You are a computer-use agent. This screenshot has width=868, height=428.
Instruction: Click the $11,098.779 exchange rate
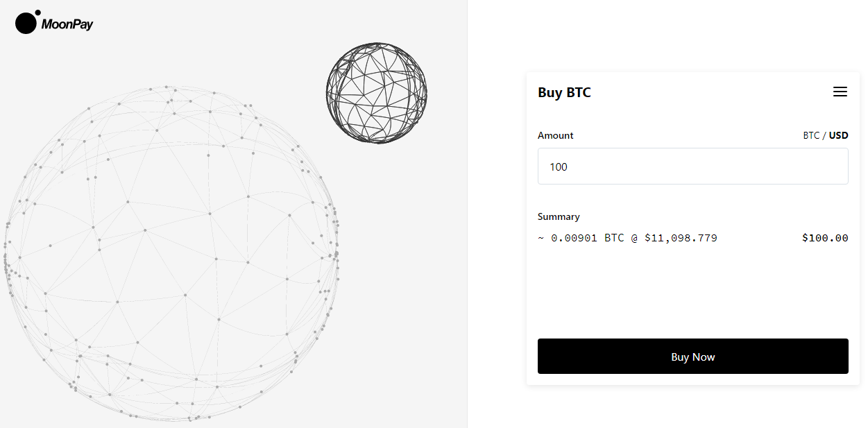click(681, 238)
